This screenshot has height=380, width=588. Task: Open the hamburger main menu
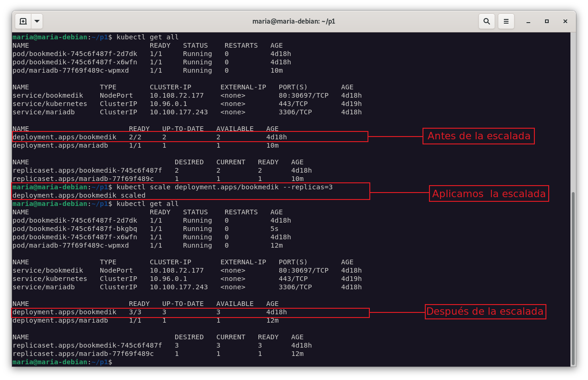point(506,21)
